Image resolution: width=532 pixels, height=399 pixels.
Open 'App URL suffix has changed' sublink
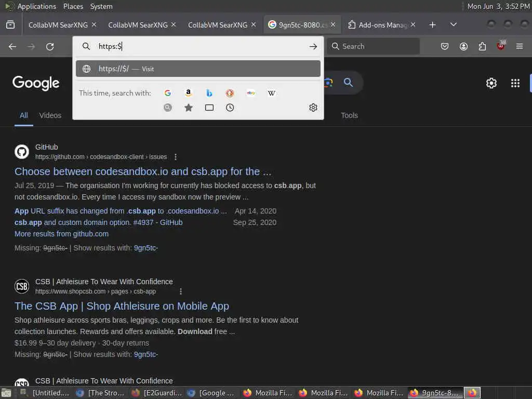[x=121, y=211]
